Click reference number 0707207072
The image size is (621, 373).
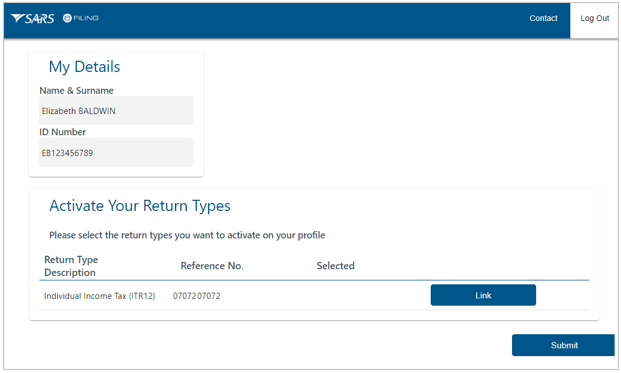[196, 296]
